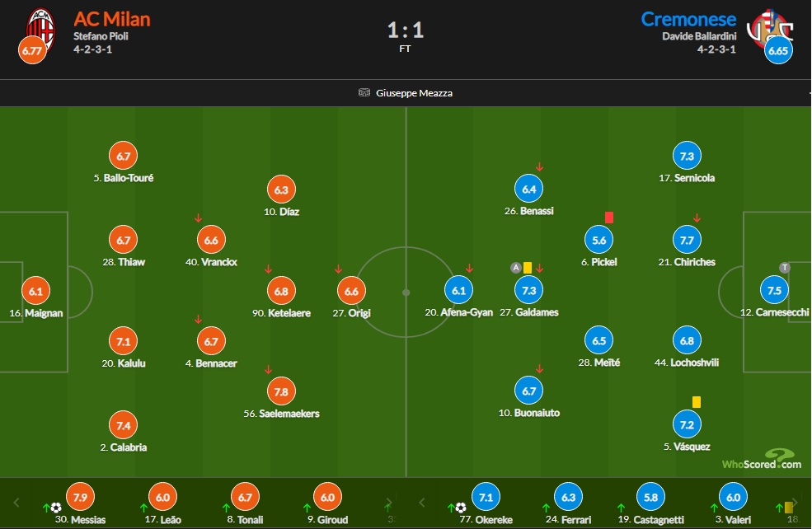Image resolution: width=812 pixels, height=529 pixels.
Task: Click the stadium icon beside Giuseppe Meazza
Action: [x=364, y=92]
